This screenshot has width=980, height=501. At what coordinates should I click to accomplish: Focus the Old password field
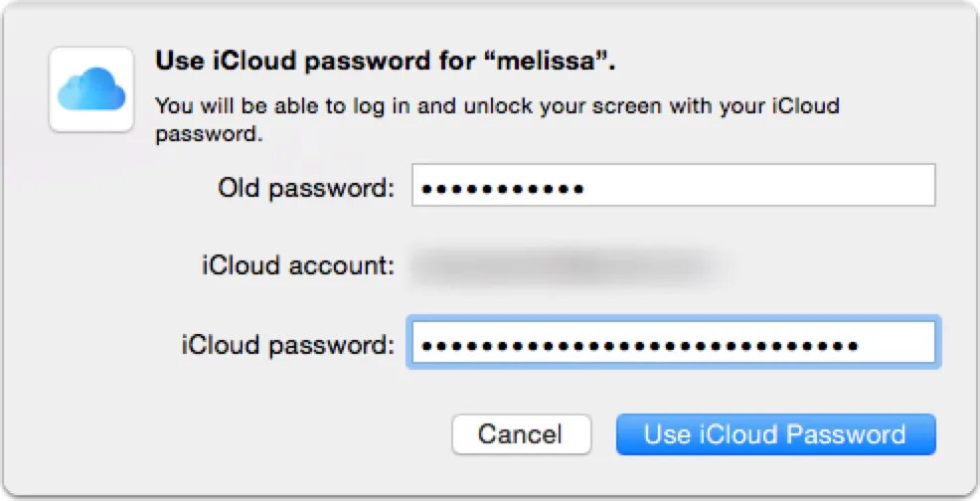[x=673, y=186]
